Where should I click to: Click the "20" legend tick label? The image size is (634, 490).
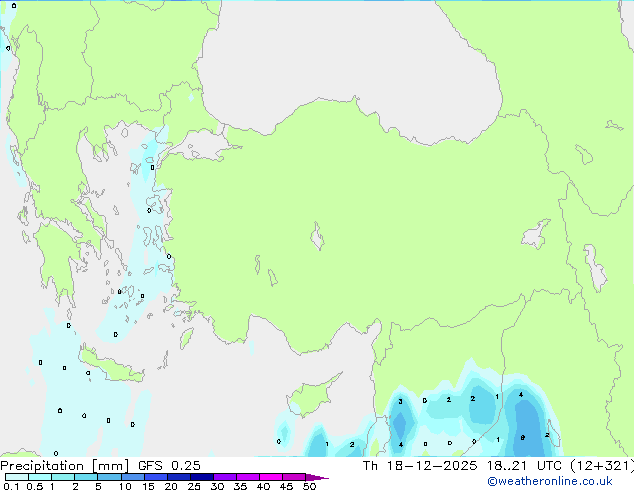coord(171,486)
